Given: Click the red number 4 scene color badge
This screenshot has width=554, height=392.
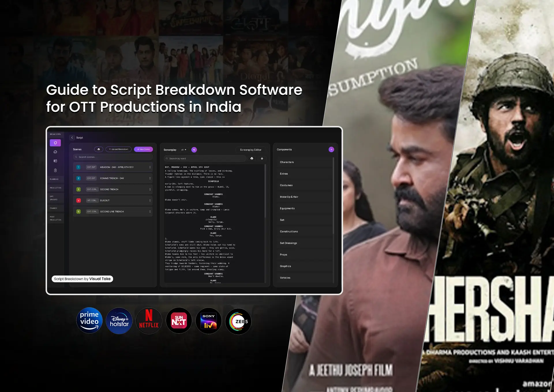Looking at the screenshot, I should (x=78, y=201).
